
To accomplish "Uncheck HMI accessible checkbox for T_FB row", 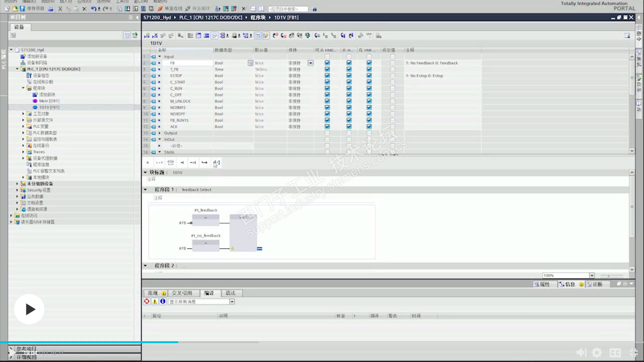I will (x=327, y=69).
